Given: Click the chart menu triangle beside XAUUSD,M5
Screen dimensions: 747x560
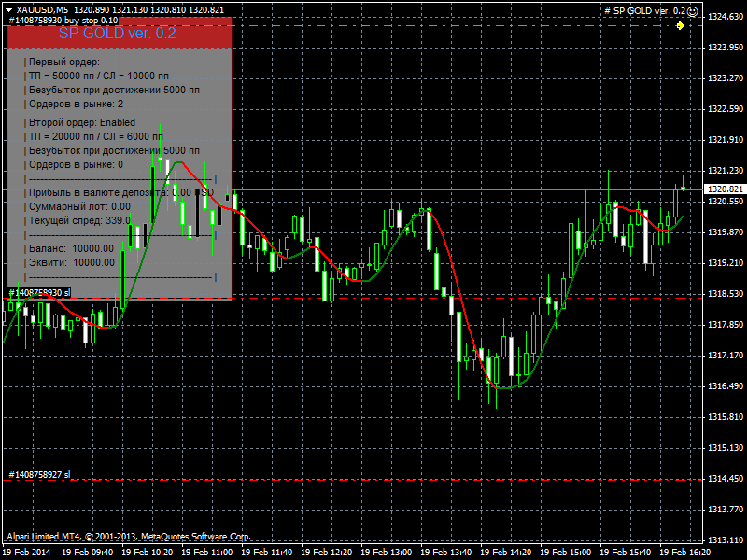Looking at the screenshot, I should (8, 10).
